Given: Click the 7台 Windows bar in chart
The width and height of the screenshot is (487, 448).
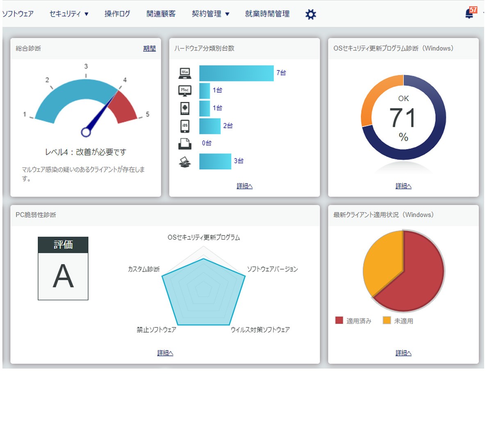Looking at the screenshot, I should pyautogui.click(x=236, y=73).
